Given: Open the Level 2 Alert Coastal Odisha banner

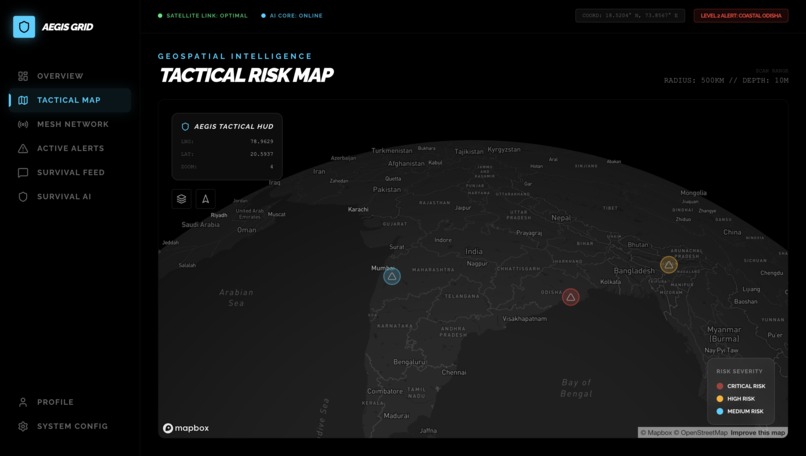Looking at the screenshot, I should pos(741,15).
